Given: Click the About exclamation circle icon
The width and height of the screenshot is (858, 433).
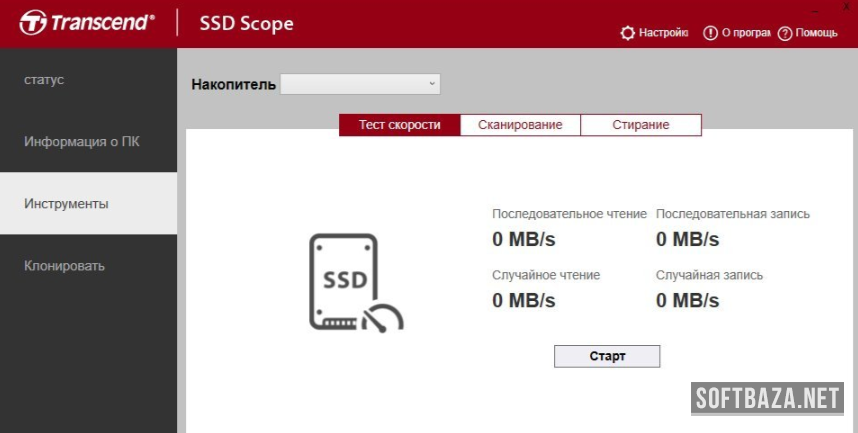Looking at the screenshot, I should tap(710, 33).
